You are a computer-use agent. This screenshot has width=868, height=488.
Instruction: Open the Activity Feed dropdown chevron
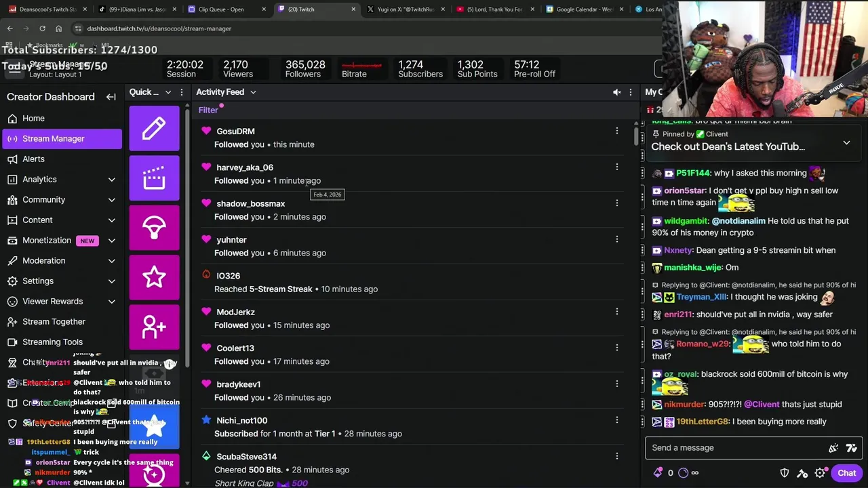pos(253,92)
